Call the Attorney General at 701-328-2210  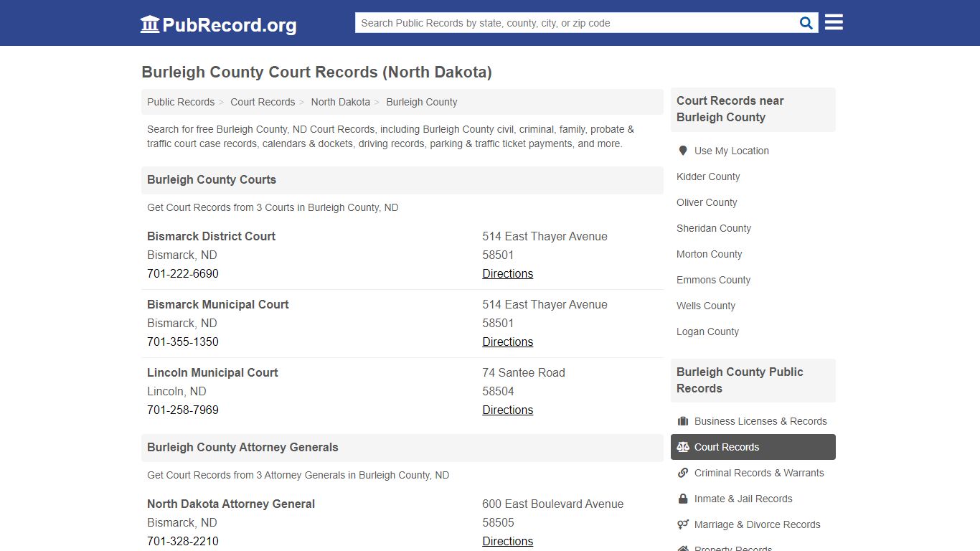click(183, 541)
